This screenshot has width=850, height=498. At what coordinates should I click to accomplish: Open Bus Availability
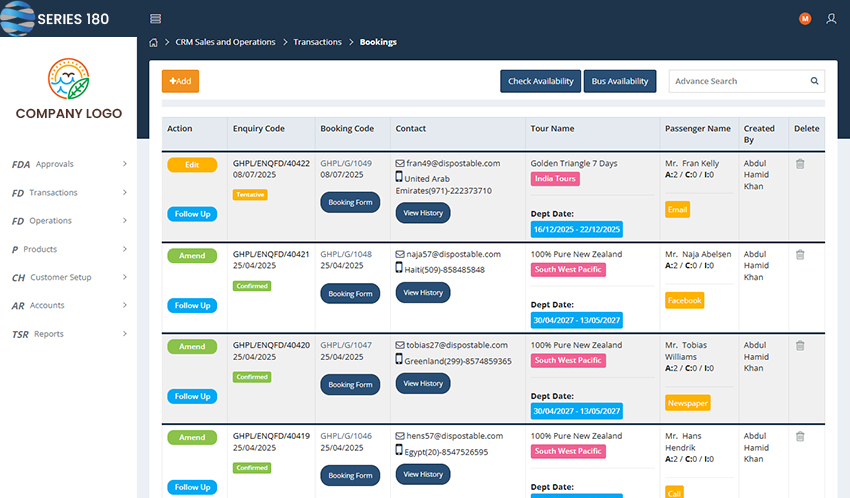pyautogui.click(x=618, y=81)
